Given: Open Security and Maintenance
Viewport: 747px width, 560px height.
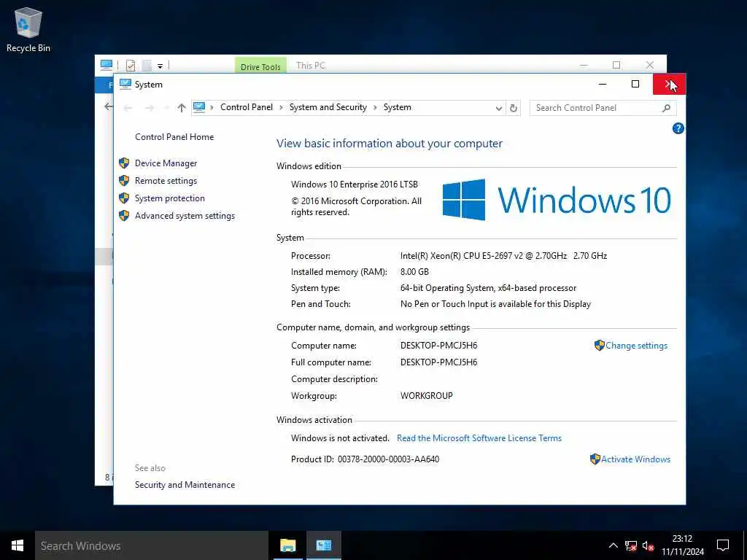Looking at the screenshot, I should pos(185,485).
